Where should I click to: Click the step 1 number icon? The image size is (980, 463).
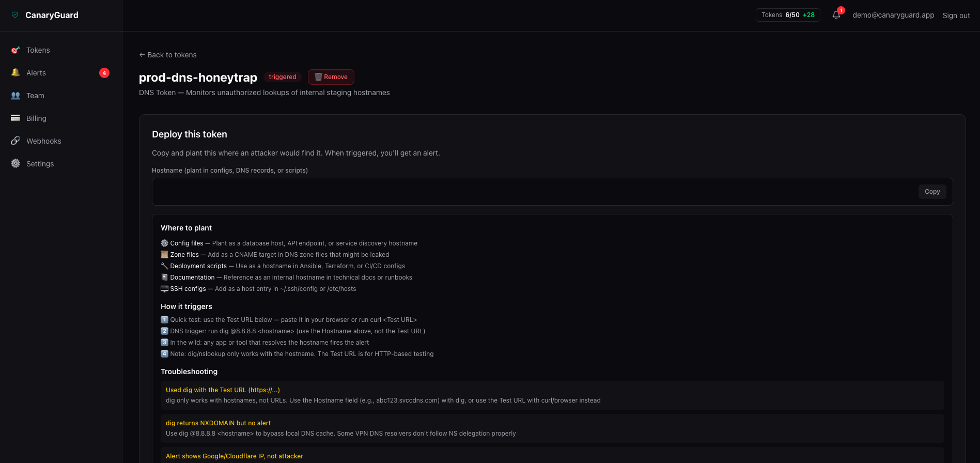point(164,319)
